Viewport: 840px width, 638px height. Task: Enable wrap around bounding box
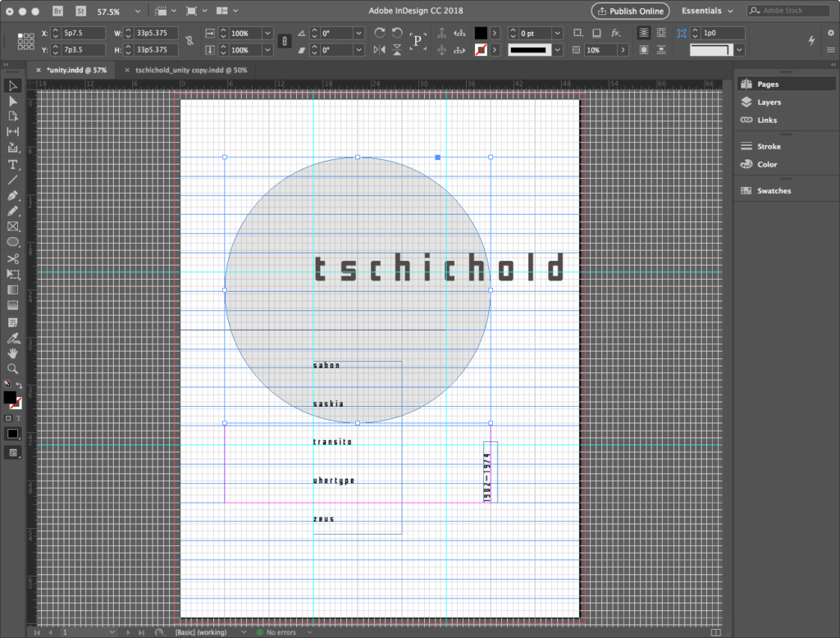coord(660,33)
